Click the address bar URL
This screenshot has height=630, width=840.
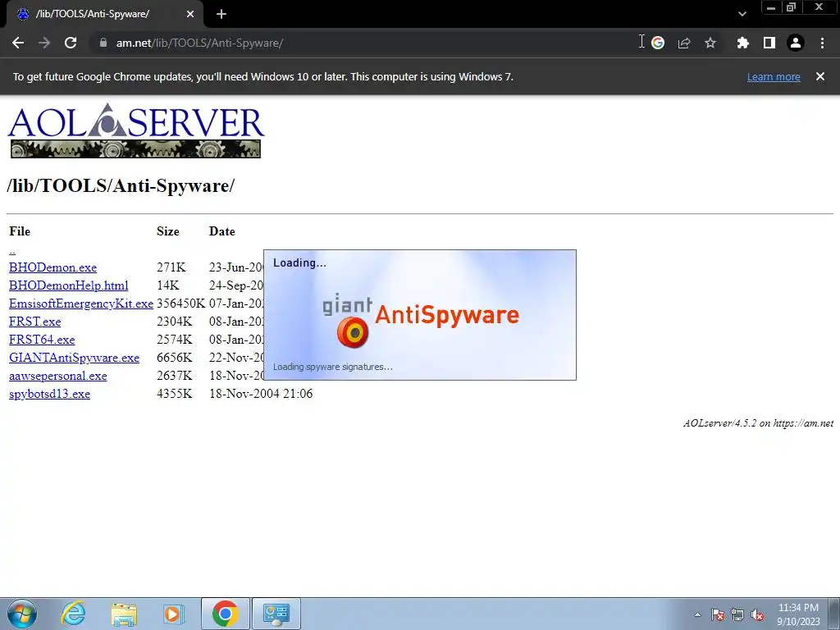pyautogui.click(x=199, y=43)
